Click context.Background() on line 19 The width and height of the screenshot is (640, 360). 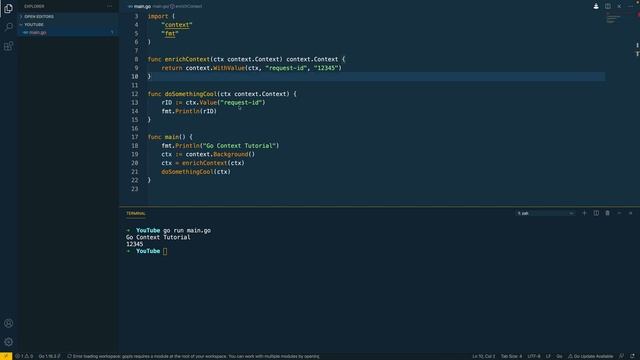[220, 155]
